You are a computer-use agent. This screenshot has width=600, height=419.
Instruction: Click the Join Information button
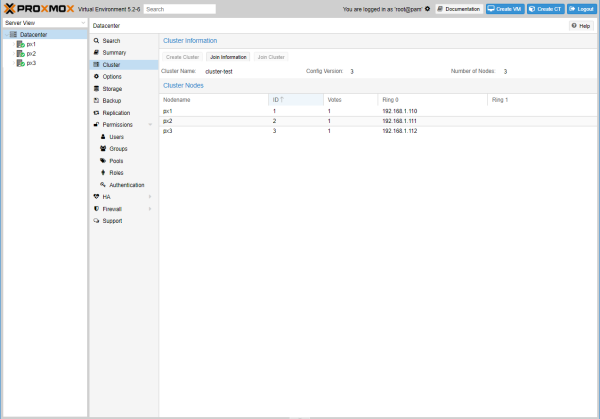click(228, 57)
